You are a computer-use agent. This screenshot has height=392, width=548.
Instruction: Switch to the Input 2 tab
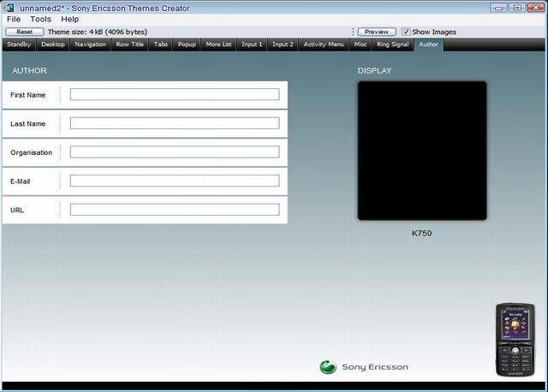(283, 45)
